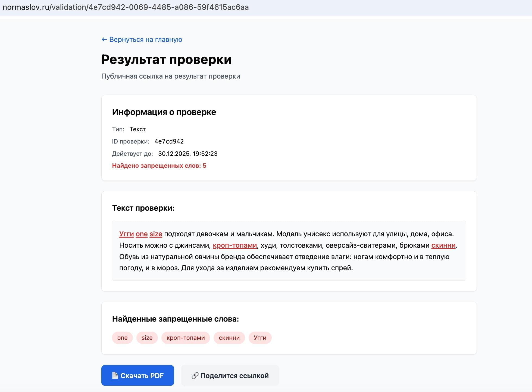
Task: Click the 'Поделится ссылкой' button
Action: tap(230, 375)
